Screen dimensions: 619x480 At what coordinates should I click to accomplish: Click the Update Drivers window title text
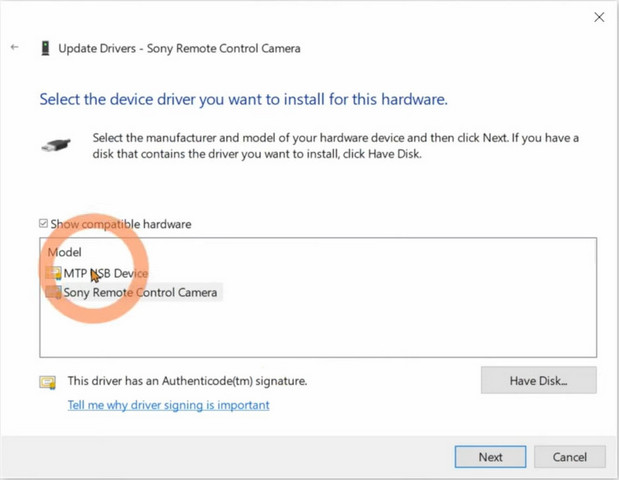pyautogui.click(x=179, y=49)
